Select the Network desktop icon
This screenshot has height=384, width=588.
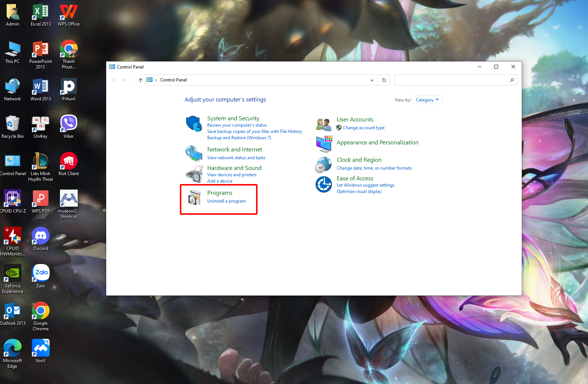(x=13, y=90)
